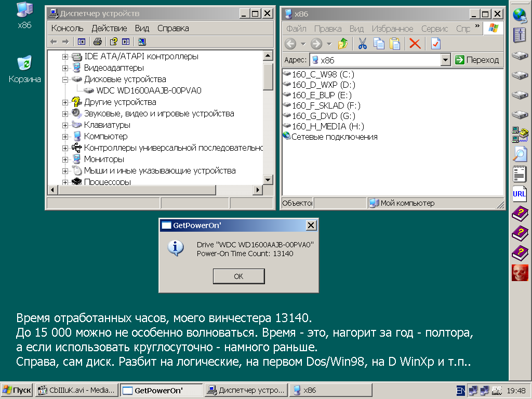Click the Пуск start button

(x=17, y=390)
